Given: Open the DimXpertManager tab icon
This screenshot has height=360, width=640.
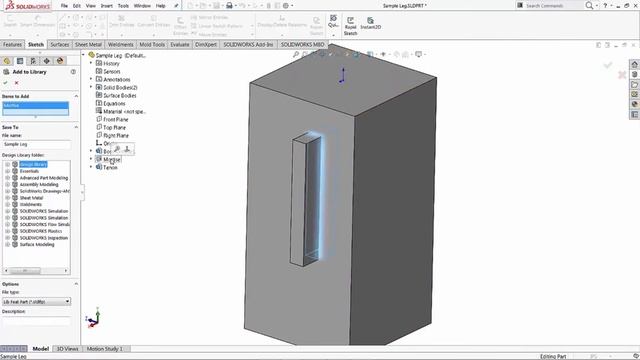Looking at the screenshot, I should click(x=47, y=61).
